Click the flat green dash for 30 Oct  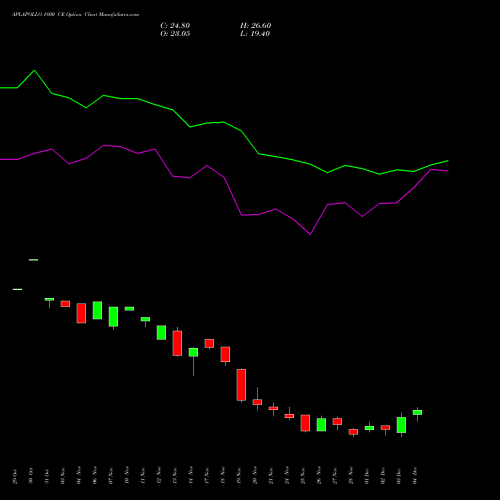tap(33, 260)
